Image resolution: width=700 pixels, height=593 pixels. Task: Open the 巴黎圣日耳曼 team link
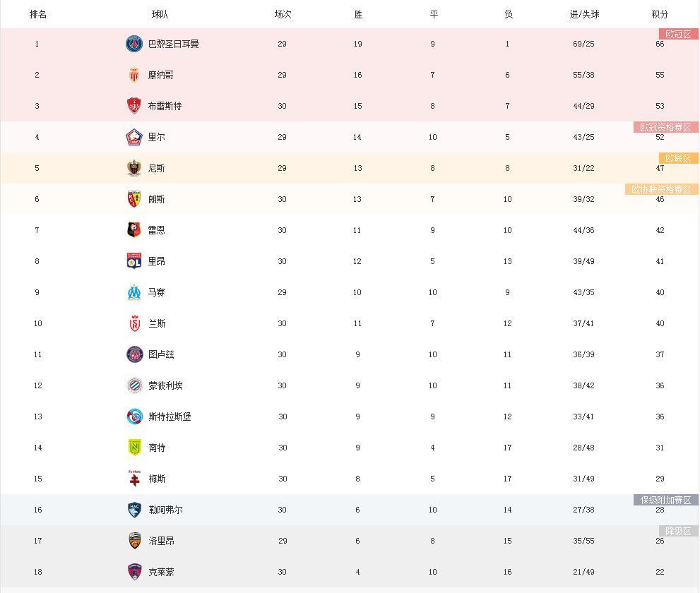(x=174, y=44)
